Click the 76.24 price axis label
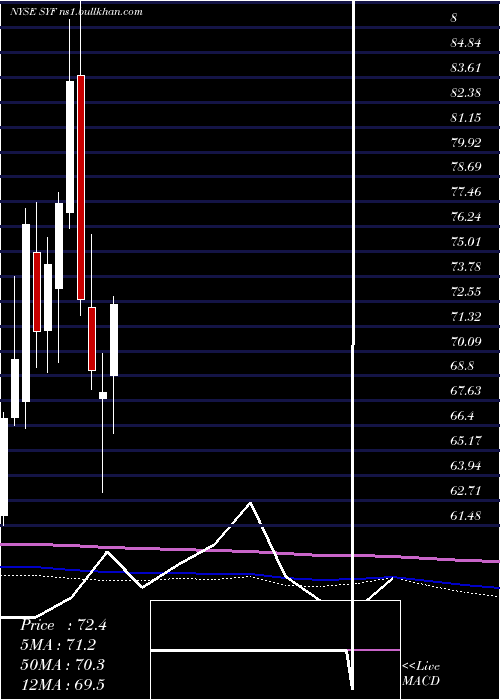The image size is (500, 700). point(466,217)
